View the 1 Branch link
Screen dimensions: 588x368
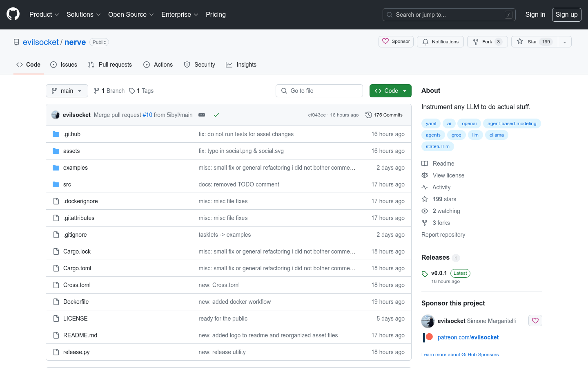tap(109, 91)
